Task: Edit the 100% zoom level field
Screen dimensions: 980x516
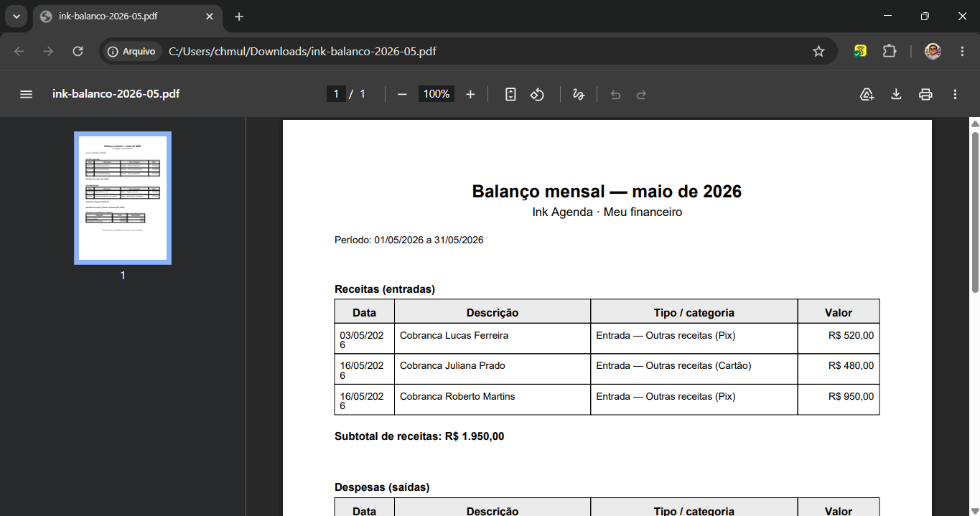Action: [437, 94]
